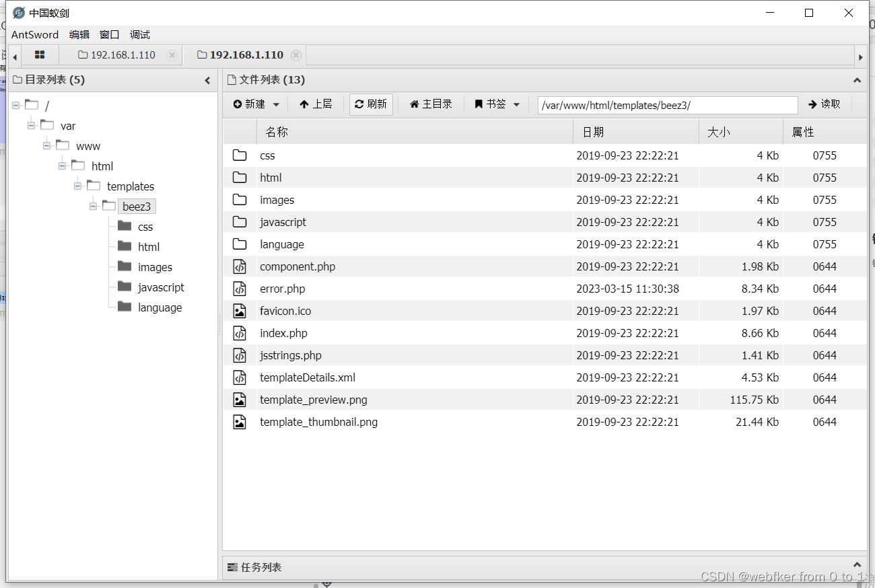Click html folder icon in file list

[x=240, y=178]
